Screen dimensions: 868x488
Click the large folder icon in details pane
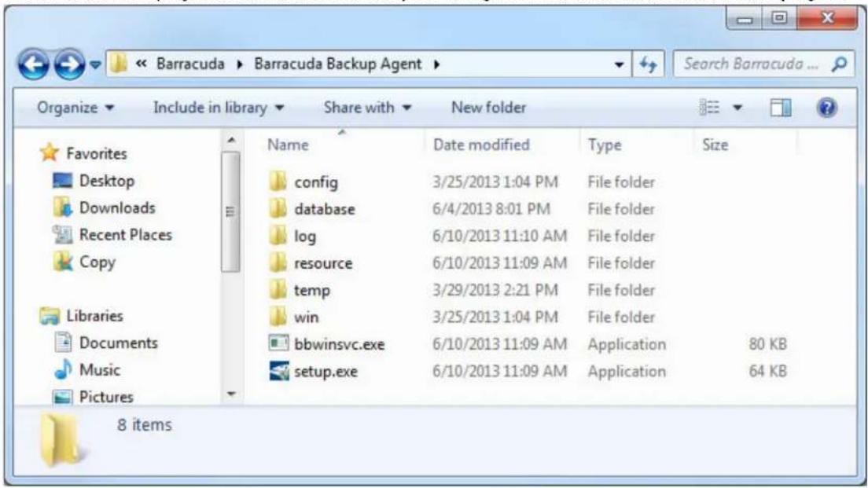coord(62,440)
